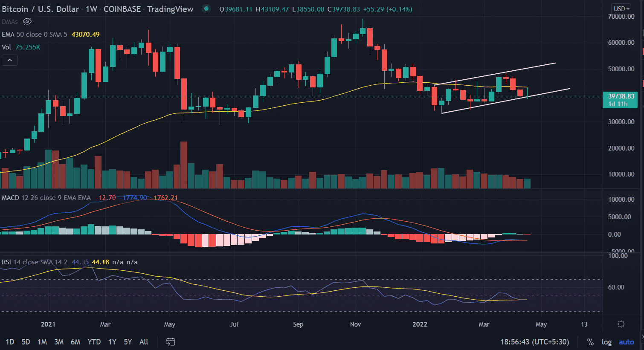Select the 6M time range
Screen dimensions: 644x350
coord(75,341)
